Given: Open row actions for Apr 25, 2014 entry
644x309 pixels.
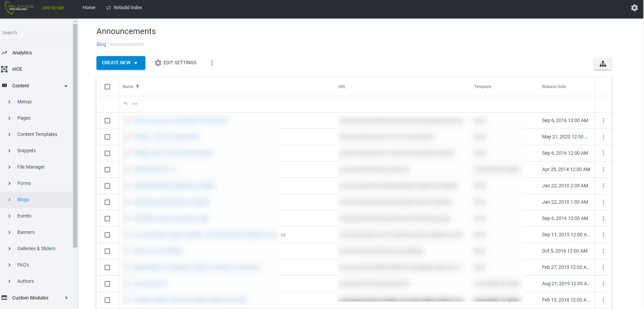Looking at the screenshot, I should tap(603, 169).
